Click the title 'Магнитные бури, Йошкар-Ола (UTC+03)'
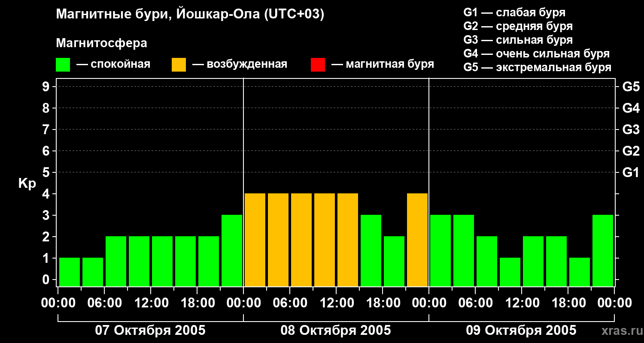The image size is (644, 343). (x=190, y=15)
